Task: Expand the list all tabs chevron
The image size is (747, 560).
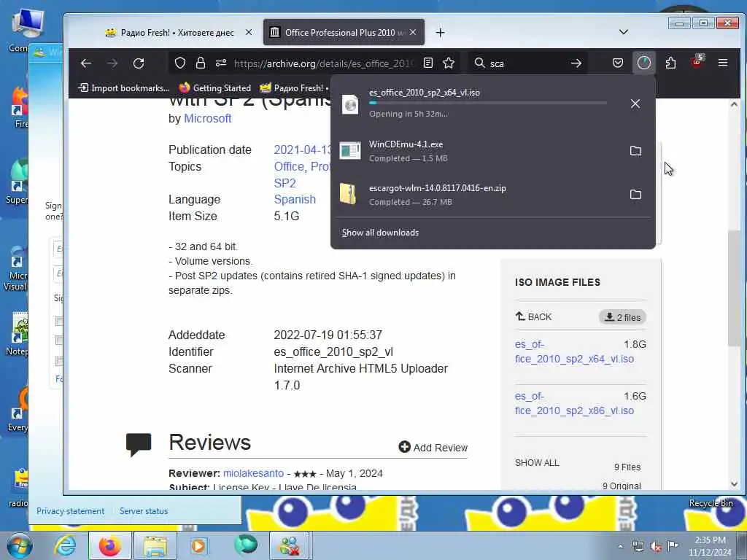Action: click(623, 32)
